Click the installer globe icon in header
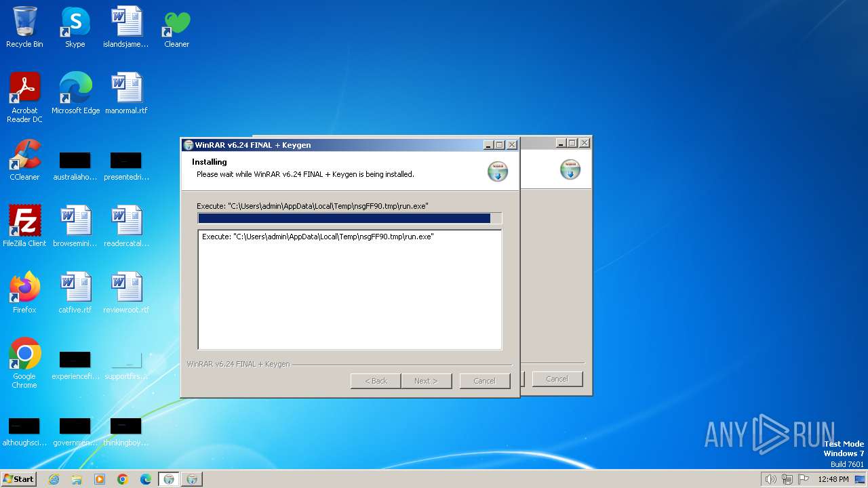This screenshot has width=868, height=488. coord(498,171)
